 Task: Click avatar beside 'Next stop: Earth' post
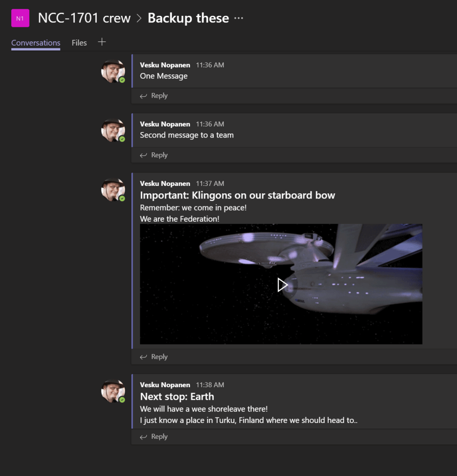point(113,391)
